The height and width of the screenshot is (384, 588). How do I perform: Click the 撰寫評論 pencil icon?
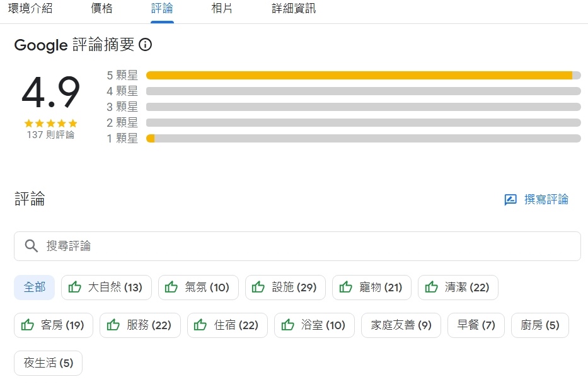pos(510,200)
